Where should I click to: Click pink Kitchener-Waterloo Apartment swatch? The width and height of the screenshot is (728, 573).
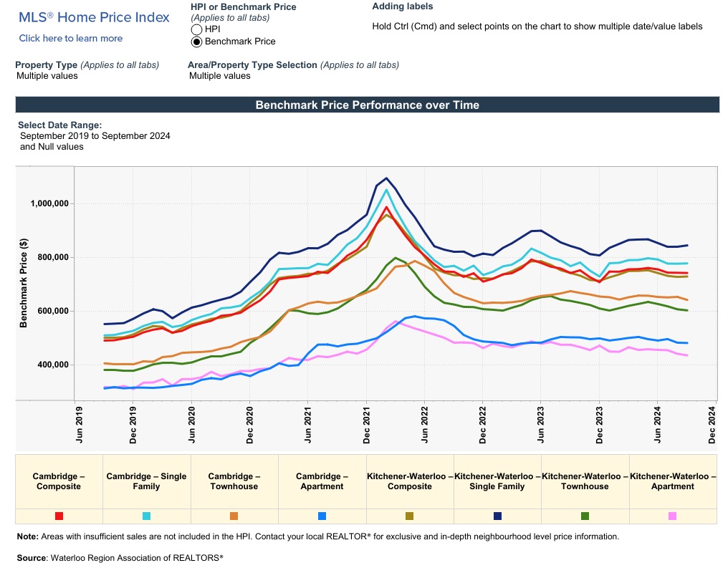672,516
